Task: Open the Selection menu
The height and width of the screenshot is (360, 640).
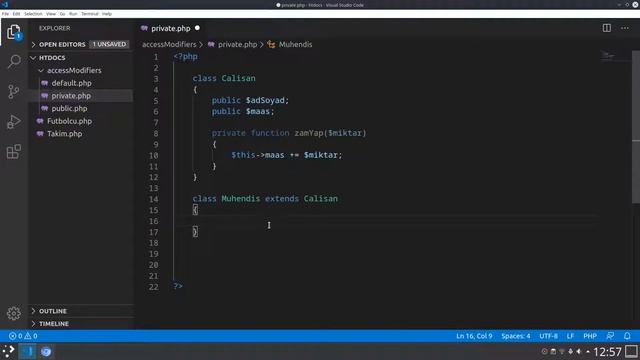Action: 33,14
